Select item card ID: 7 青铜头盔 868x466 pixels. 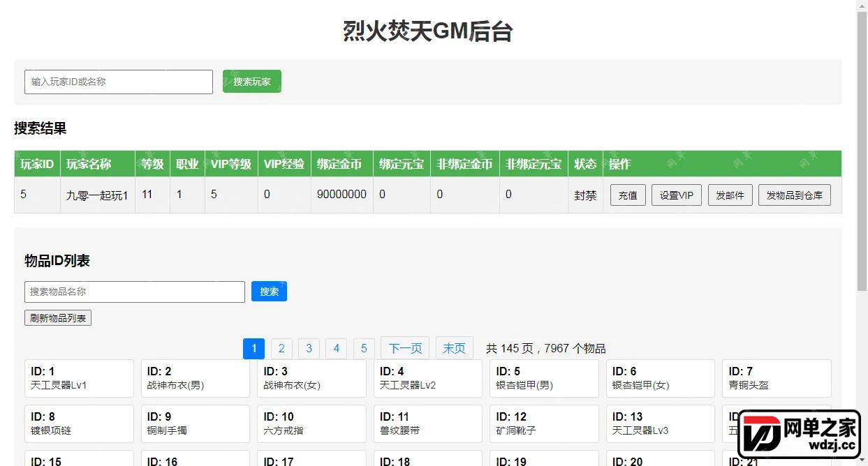(x=777, y=378)
